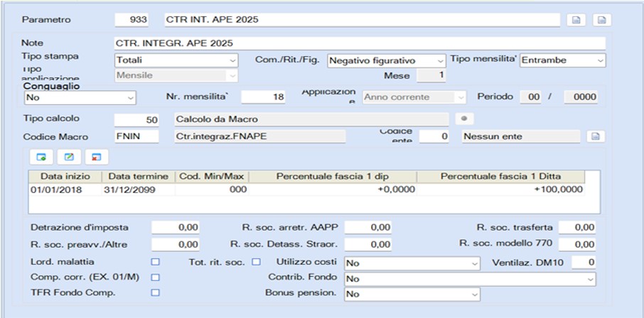Delete the row with the red-x table icon
Viewport: 644px width, 318px height.
coord(97,157)
